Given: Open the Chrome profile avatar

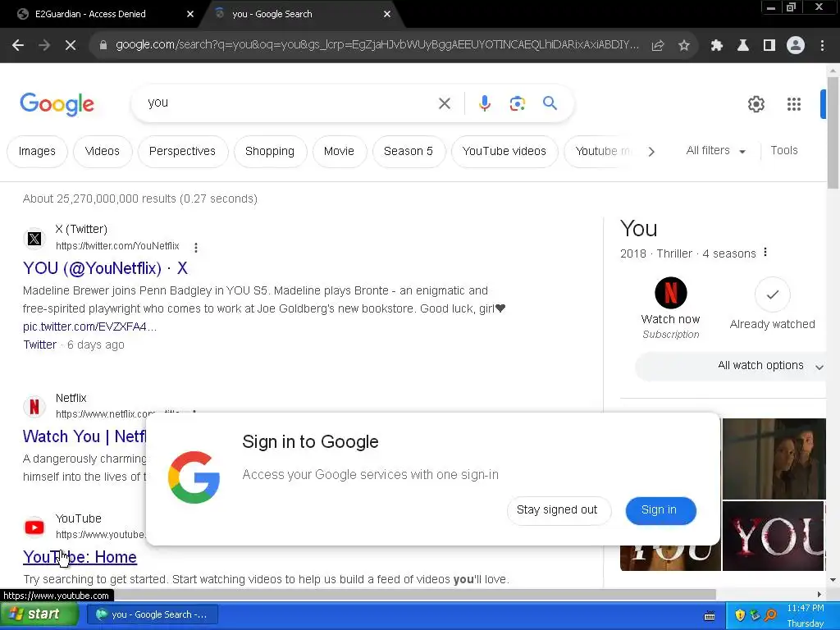Looking at the screenshot, I should pyautogui.click(x=796, y=46).
